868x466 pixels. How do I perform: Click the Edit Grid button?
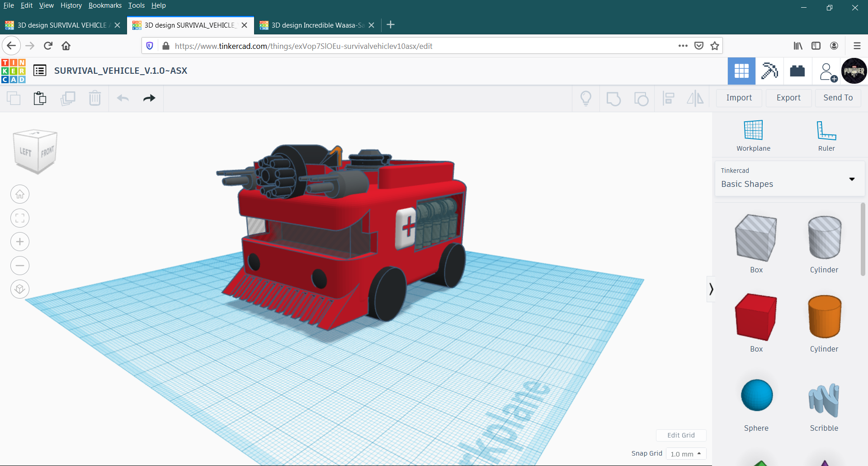click(681, 435)
